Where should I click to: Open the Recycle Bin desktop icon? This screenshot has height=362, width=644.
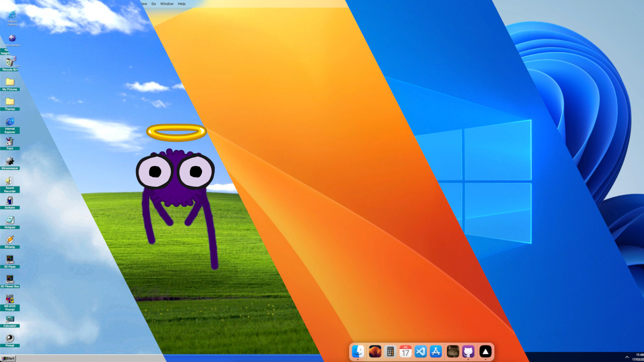coord(10,63)
